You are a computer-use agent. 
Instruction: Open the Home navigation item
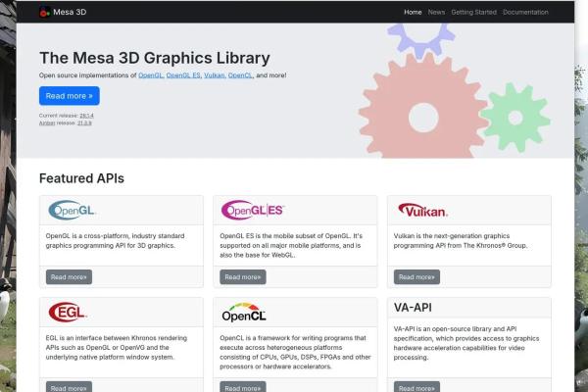pyautogui.click(x=413, y=12)
